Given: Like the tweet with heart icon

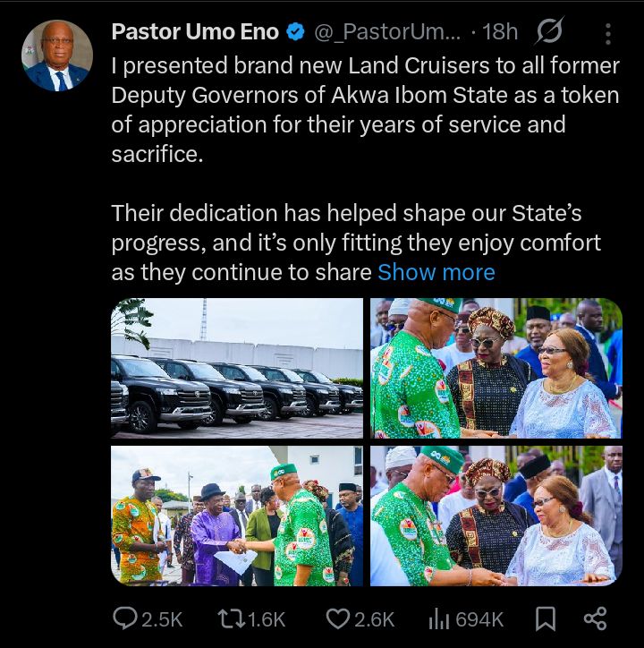Looking at the screenshot, I should (x=338, y=618).
